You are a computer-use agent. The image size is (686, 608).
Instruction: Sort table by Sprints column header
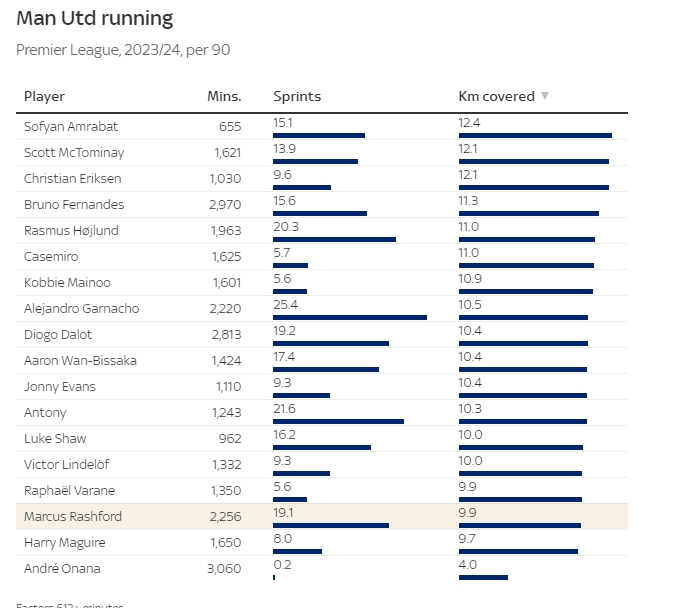pyautogui.click(x=297, y=97)
